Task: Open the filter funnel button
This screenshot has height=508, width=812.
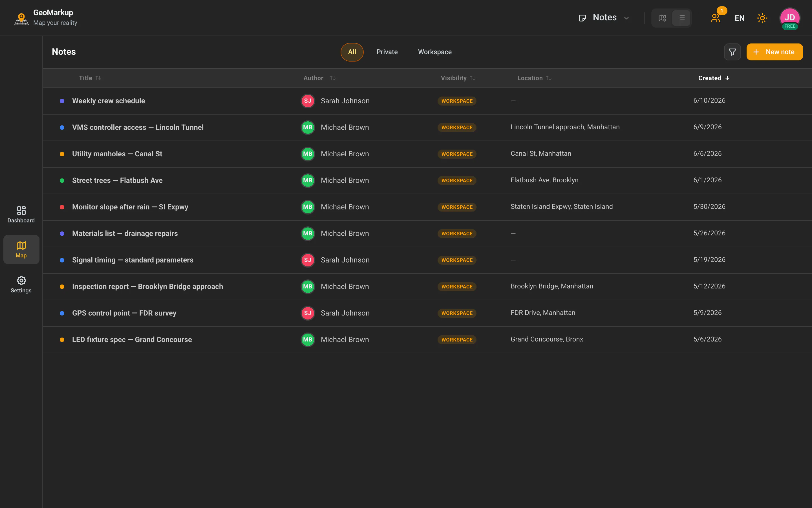Action: 732,52
